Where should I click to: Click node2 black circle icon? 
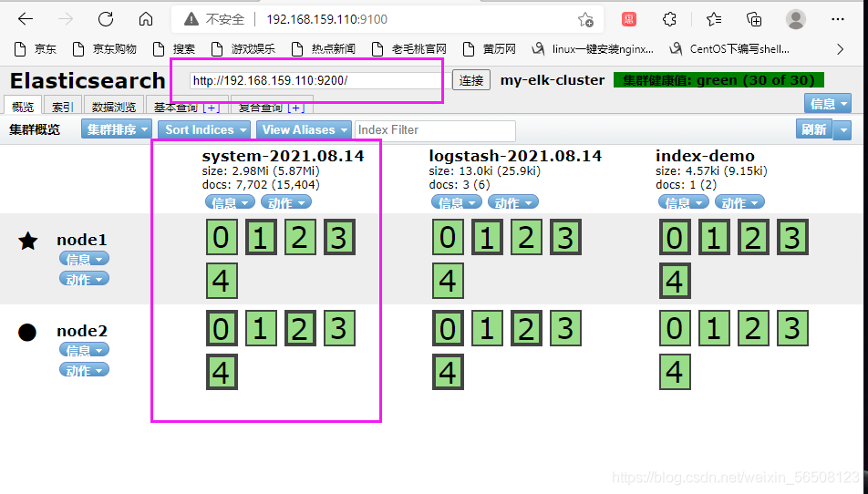pos(27,333)
